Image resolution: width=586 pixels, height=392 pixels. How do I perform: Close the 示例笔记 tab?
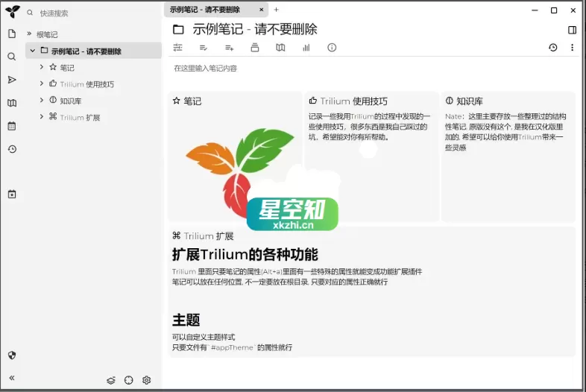pos(261,10)
